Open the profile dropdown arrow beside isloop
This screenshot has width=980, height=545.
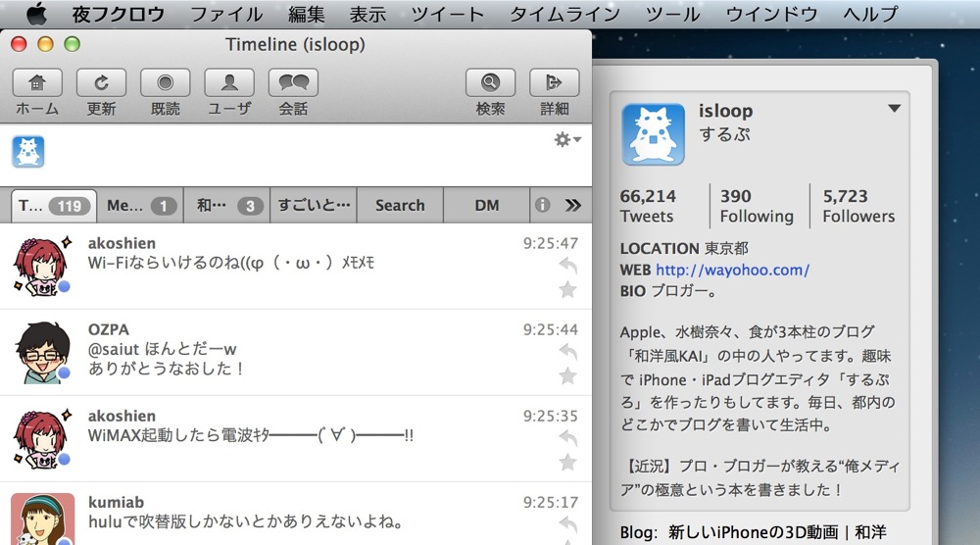coord(895,109)
